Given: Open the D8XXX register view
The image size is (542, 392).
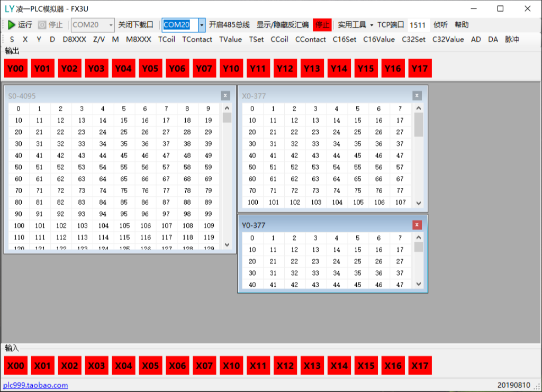Looking at the screenshot, I should (x=74, y=39).
